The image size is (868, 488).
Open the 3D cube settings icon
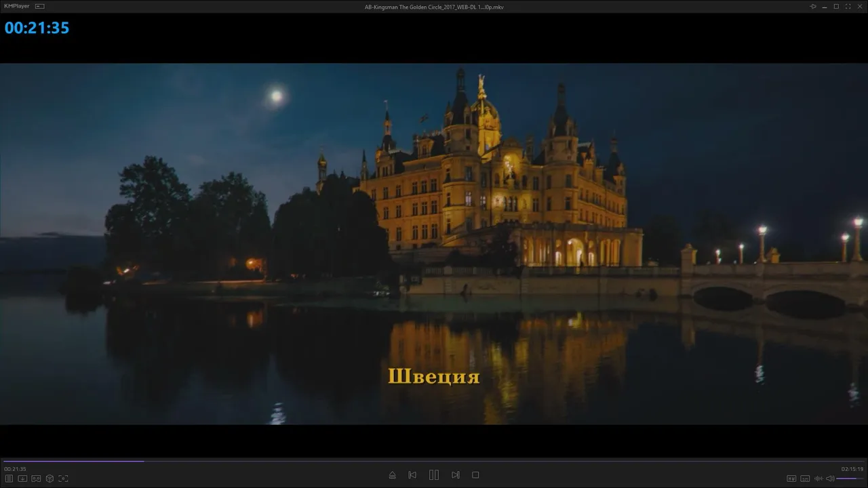click(x=50, y=479)
